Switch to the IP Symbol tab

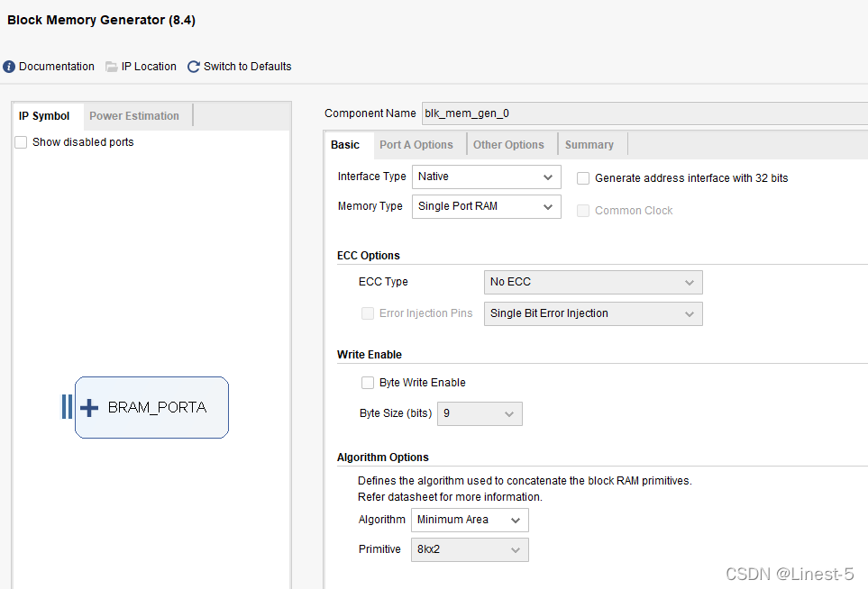[x=44, y=116]
